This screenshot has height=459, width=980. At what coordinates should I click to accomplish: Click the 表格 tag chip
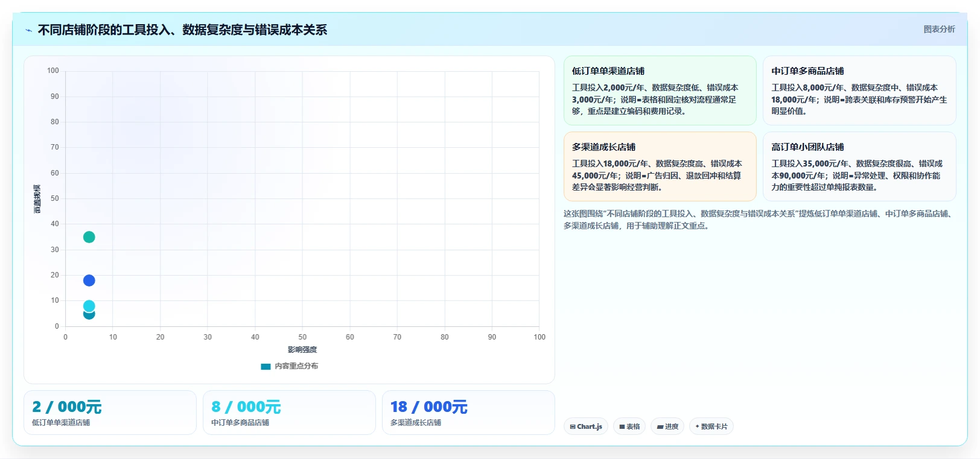[629, 426]
